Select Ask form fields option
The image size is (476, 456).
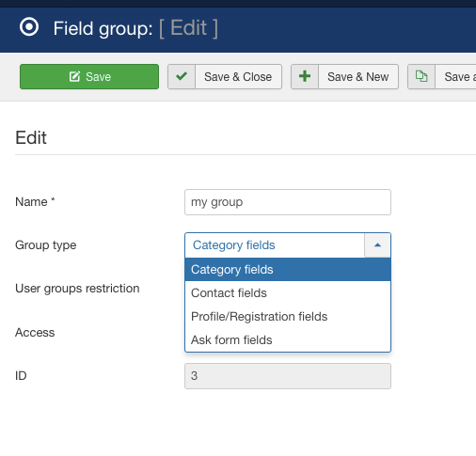pyautogui.click(x=288, y=340)
